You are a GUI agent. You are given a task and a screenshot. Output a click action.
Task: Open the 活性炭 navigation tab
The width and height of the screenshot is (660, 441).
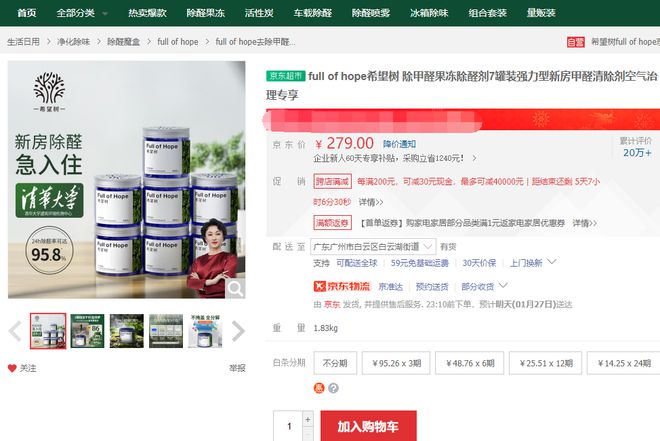tap(259, 13)
